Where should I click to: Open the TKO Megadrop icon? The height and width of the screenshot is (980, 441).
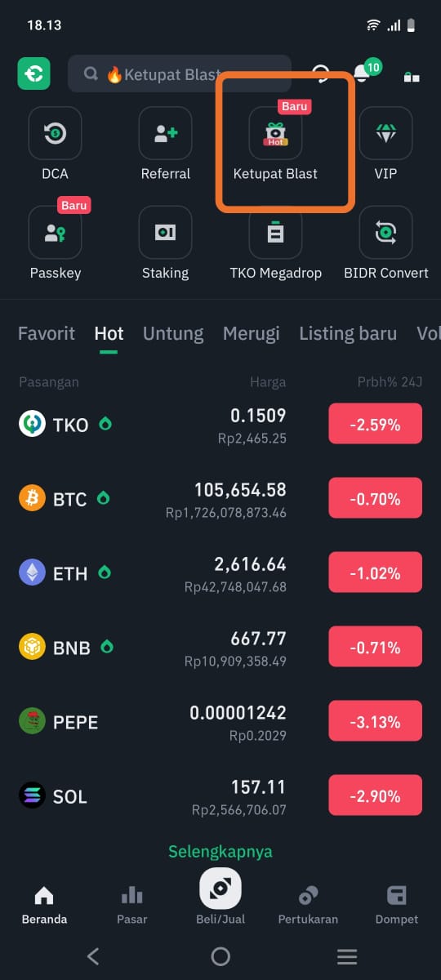point(275,232)
